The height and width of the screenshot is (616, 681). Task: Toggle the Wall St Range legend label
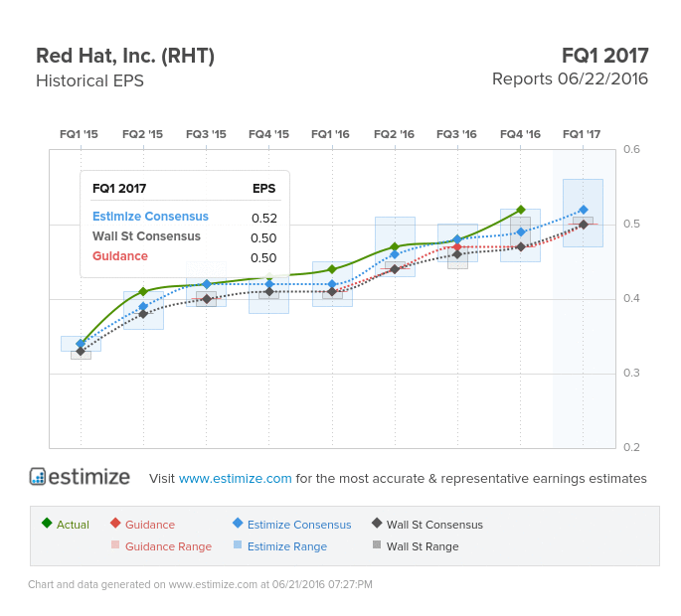point(423,546)
